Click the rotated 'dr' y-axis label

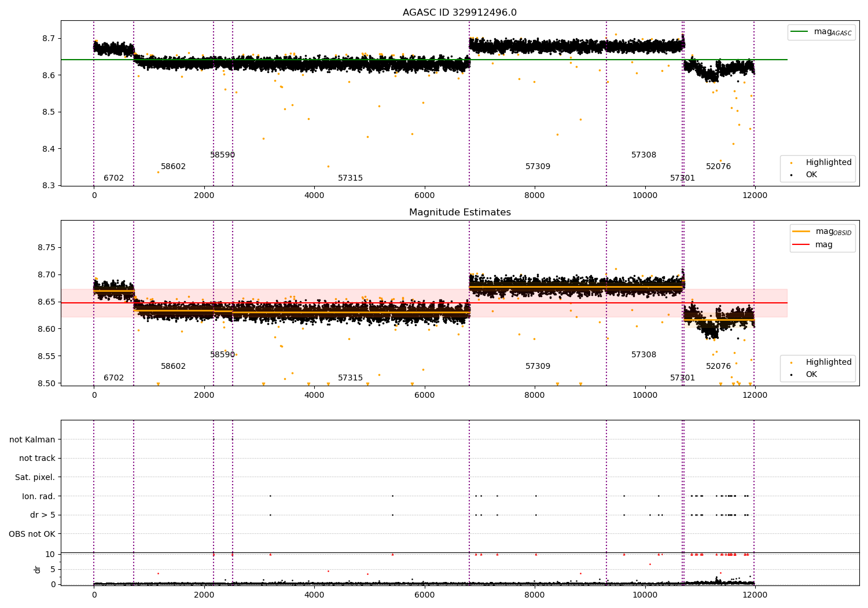(38, 569)
